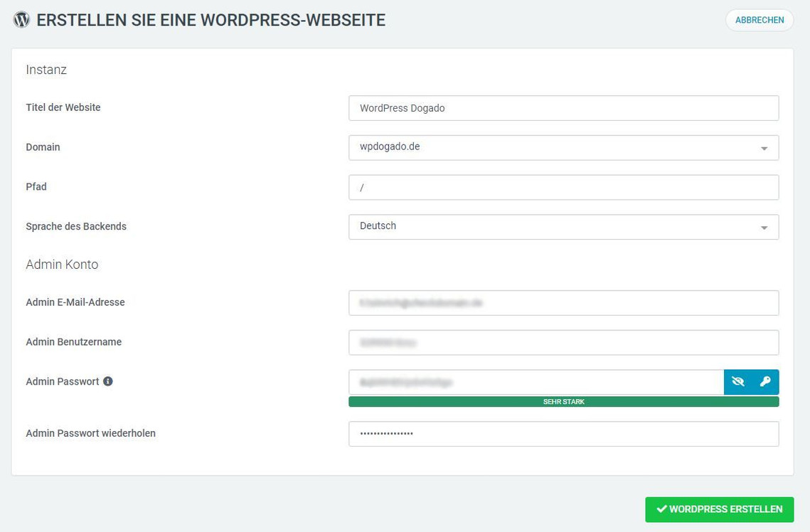Image resolution: width=810 pixels, height=532 pixels.
Task: Focus the Titel der Website field
Action: 564,108
